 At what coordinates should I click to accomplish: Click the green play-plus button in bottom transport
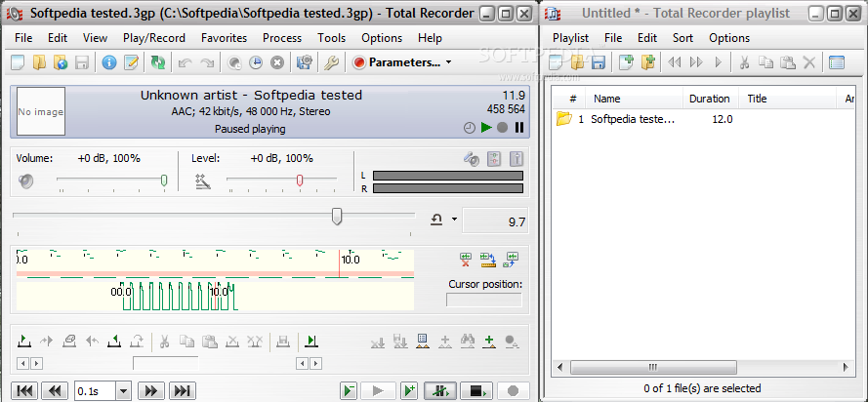point(409,391)
